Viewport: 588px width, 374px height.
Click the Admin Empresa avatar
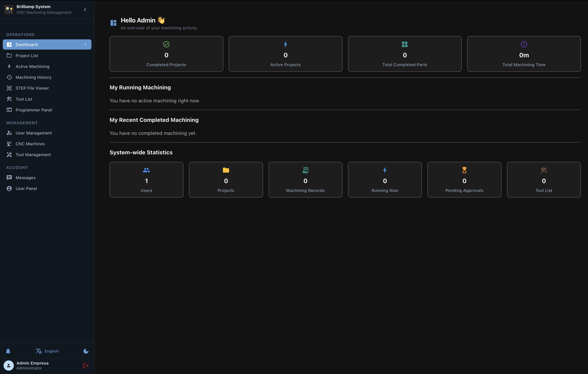click(8, 365)
